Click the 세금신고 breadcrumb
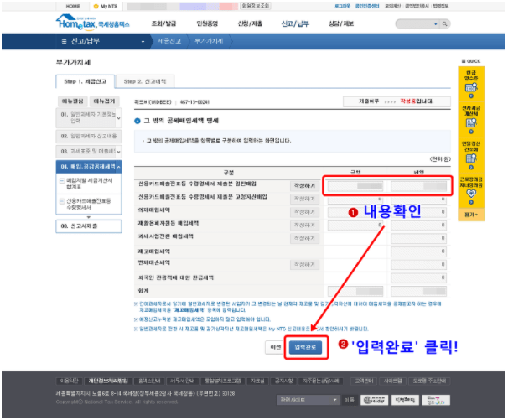Viewport: 508px width, 420px height. click(x=169, y=41)
